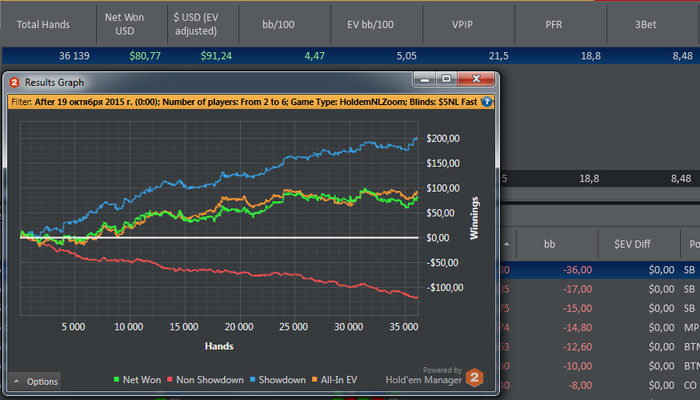Screen dimensions: 700x400
Task: Toggle the Non Showdown legend series
Action: pos(205,379)
